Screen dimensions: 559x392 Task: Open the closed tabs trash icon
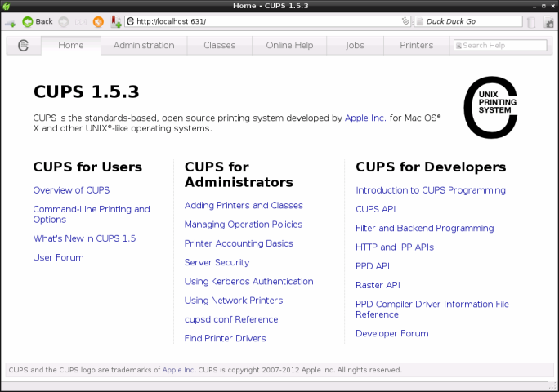point(531,22)
